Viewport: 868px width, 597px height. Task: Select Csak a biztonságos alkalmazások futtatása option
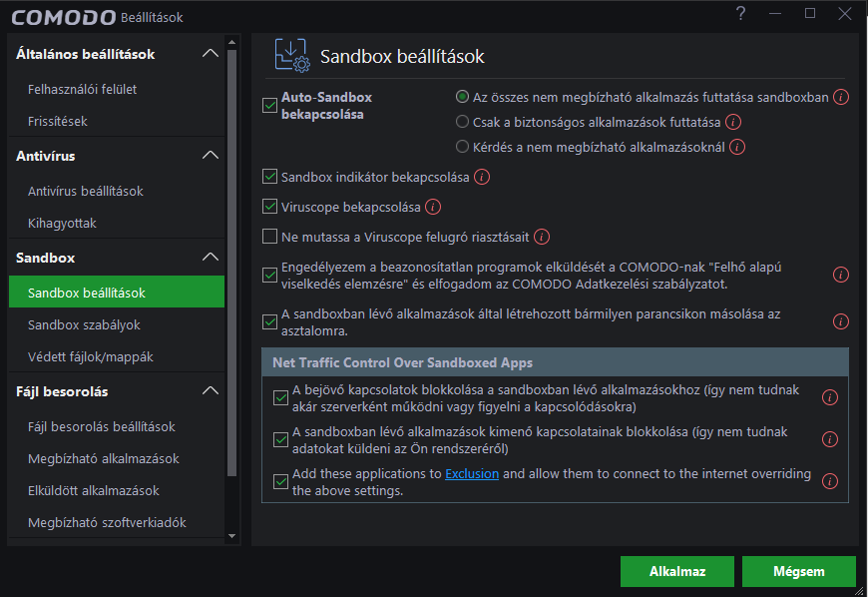(x=462, y=122)
